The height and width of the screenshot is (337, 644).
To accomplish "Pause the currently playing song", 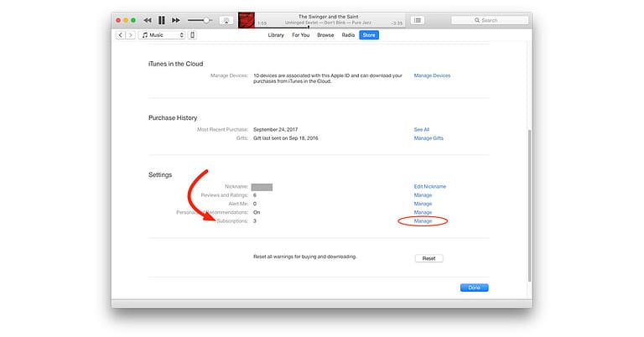I will pos(162,20).
